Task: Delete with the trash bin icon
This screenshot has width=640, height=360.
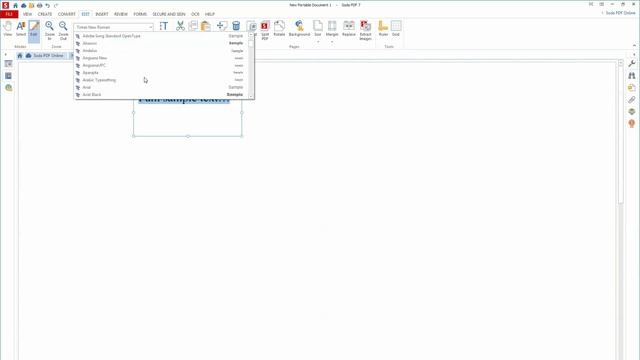Action: pyautogui.click(x=236, y=27)
